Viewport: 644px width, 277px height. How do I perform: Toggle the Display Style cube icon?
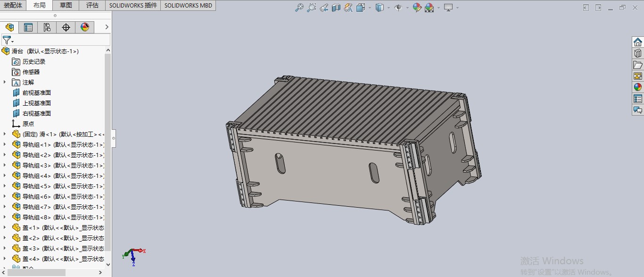tap(379, 8)
